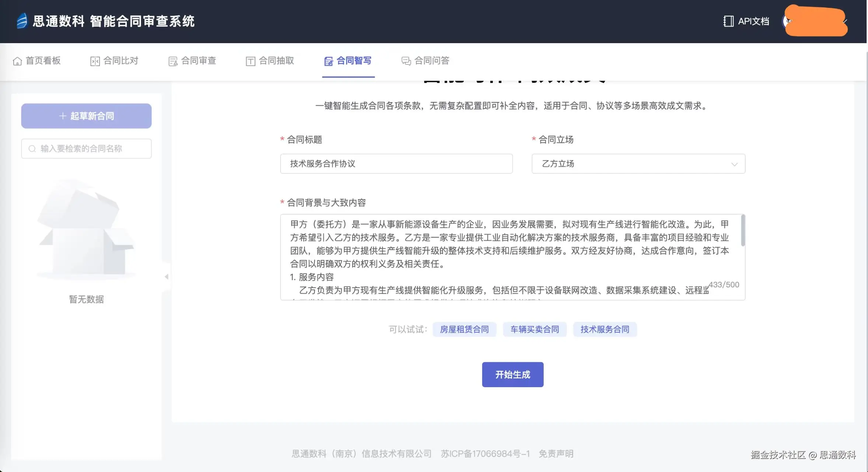
Task: Open the 合同审查 tab label
Action: (x=199, y=61)
